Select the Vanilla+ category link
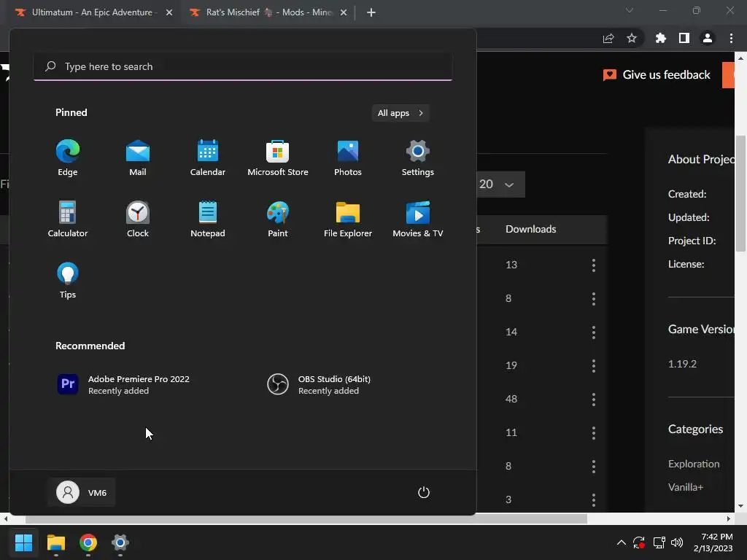 pyautogui.click(x=686, y=487)
